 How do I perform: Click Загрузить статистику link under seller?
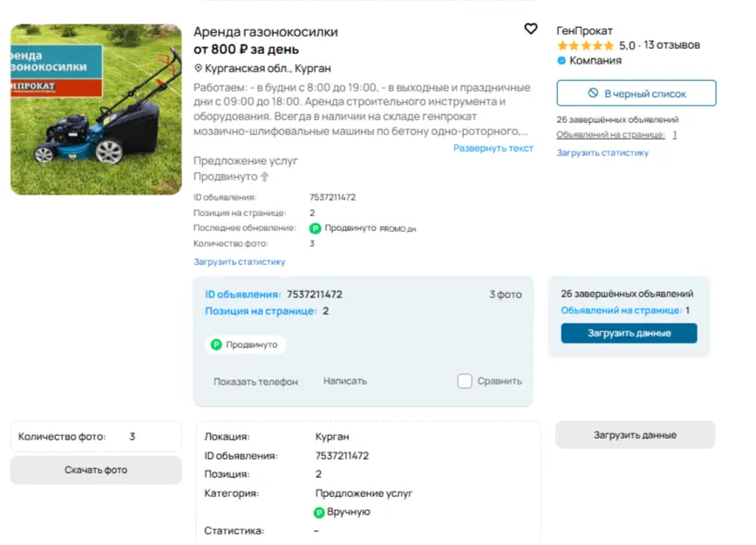(x=603, y=153)
